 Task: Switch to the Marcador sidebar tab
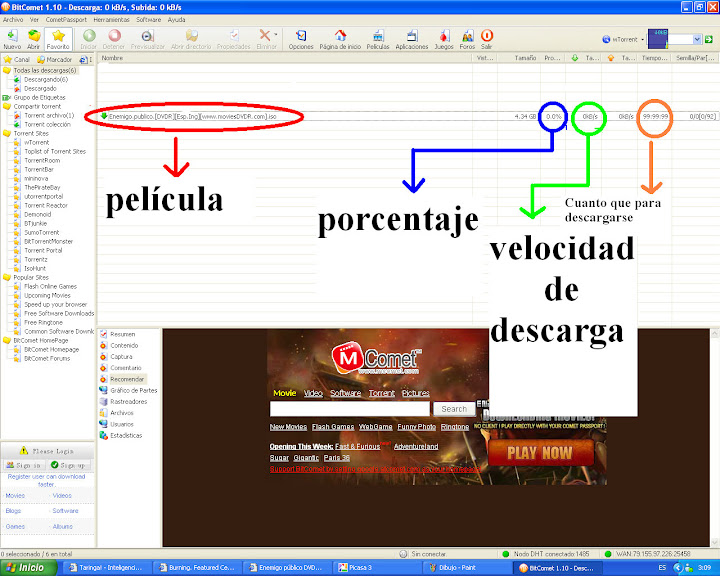pos(55,60)
